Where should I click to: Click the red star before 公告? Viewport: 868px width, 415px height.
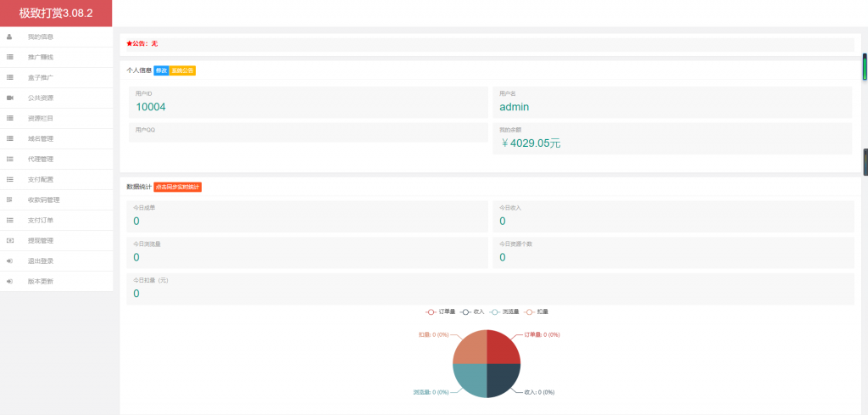click(129, 43)
